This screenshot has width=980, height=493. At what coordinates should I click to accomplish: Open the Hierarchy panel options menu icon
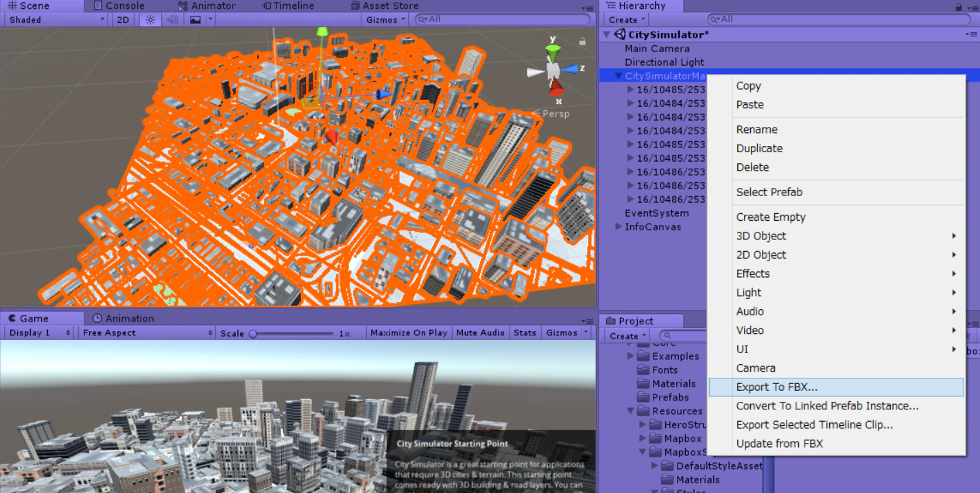(x=971, y=6)
